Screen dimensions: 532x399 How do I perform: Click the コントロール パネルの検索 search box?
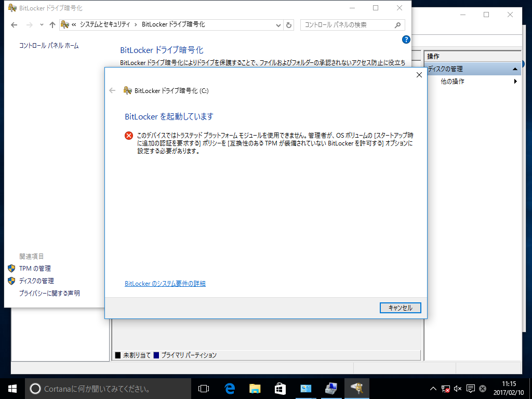(353, 25)
